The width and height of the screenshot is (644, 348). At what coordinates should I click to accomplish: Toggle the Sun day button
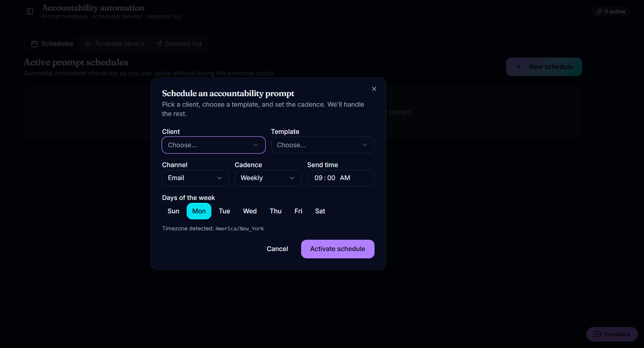(173, 211)
